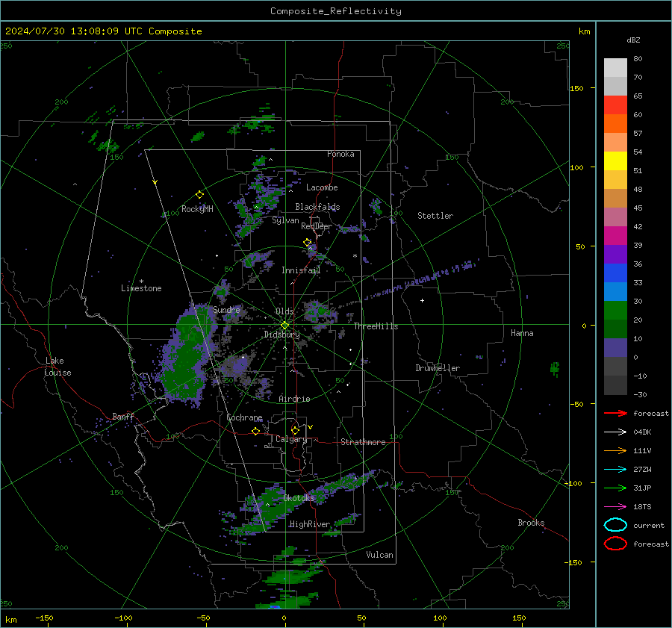This screenshot has width=672, height=628.
Task: Click the Okotoks town label
Action: [x=299, y=498]
